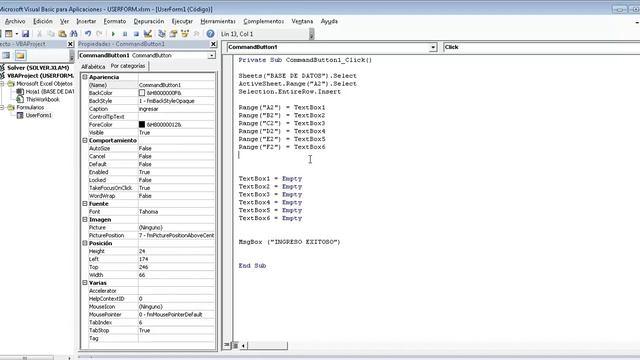Viewport: 640px width, 360px height.
Task: Click the Enabled property row
Action: click(151, 172)
